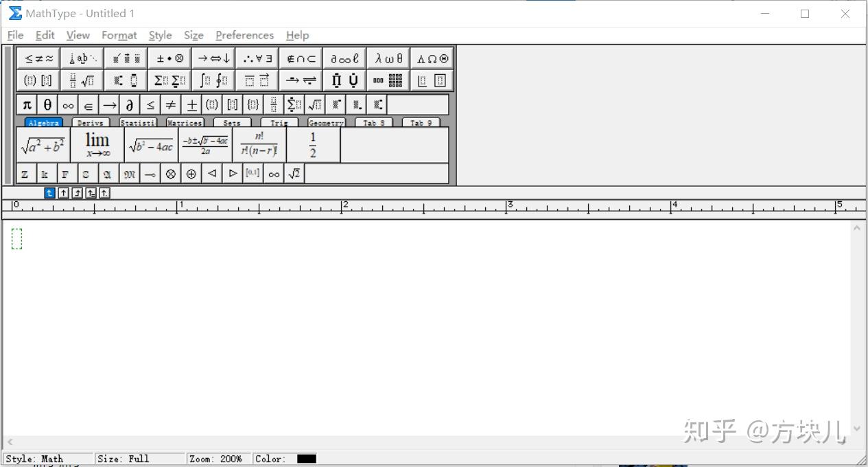Image resolution: width=868 pixels, height=467 pixels.
Task: Switch to Tab 8
Action: coord(374,123)
